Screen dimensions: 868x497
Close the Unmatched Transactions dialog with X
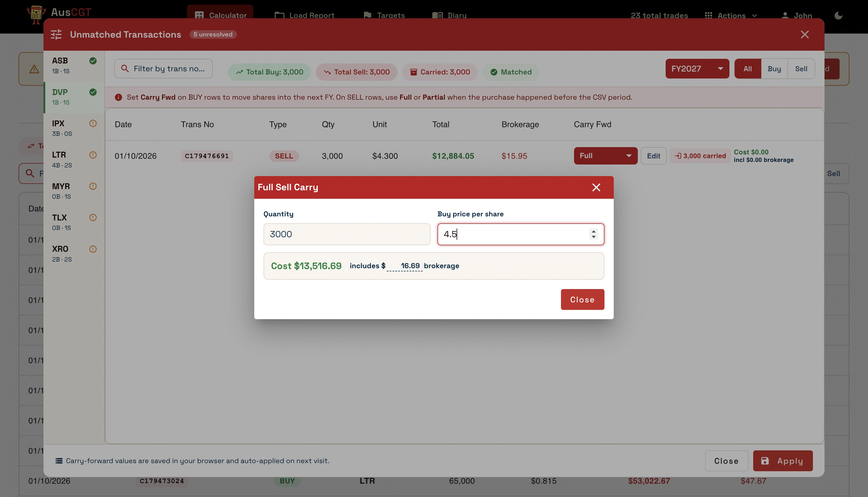805,34
